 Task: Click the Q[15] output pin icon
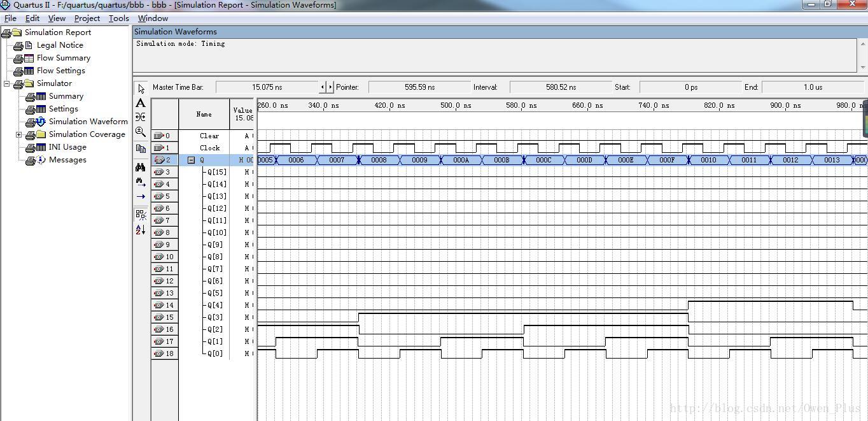pyautogui.click(x=159, y=172)
